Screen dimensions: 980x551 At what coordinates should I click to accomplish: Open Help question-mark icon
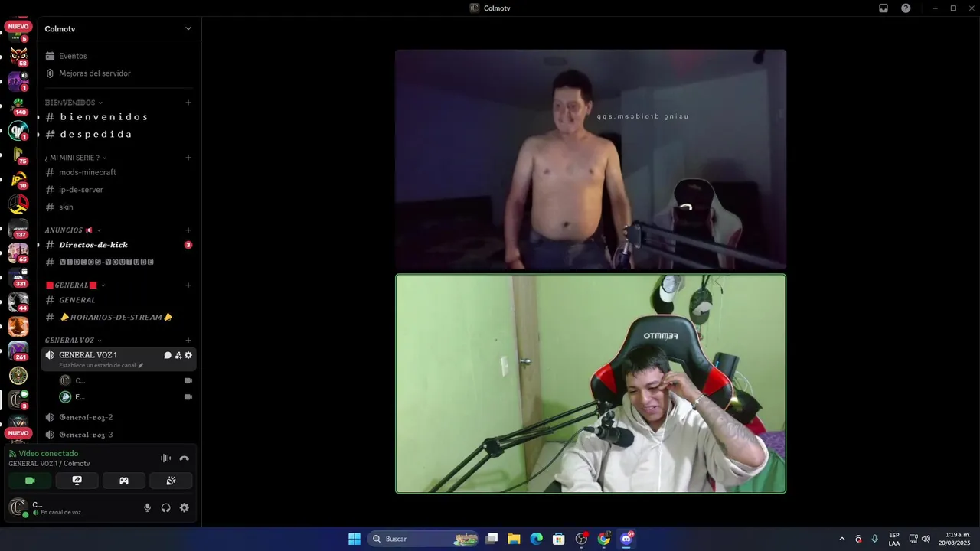906,8
